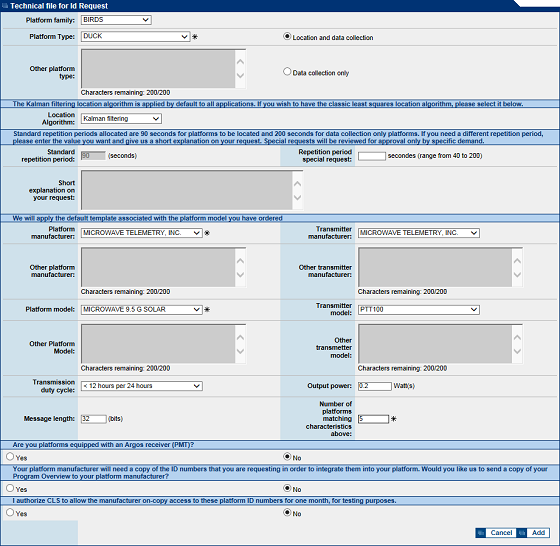The image size is (560, 546).
Task: Click scroll-down arrow in Other Platform Model box
Action: [240, 351]
